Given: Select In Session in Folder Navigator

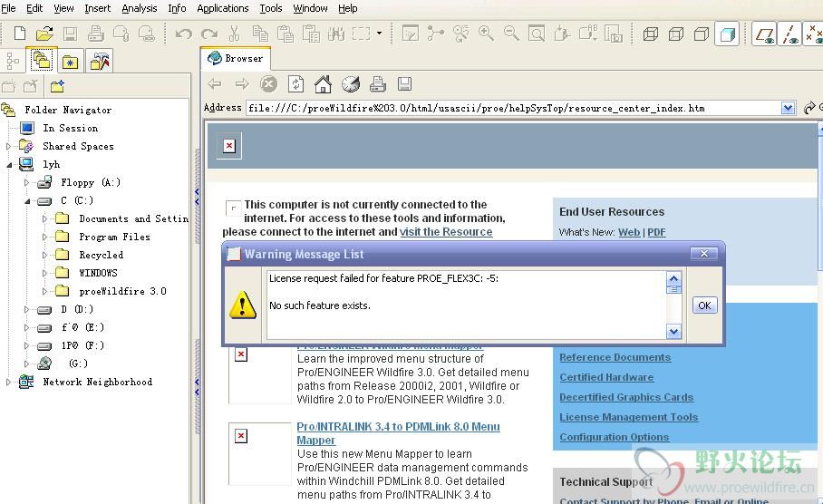Looking at the screenshot, I should tap(71, 128).
